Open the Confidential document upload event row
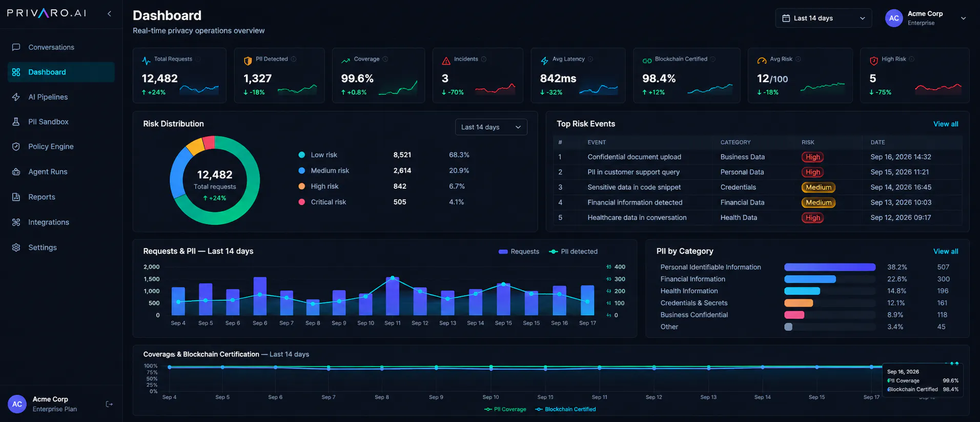 758,157
